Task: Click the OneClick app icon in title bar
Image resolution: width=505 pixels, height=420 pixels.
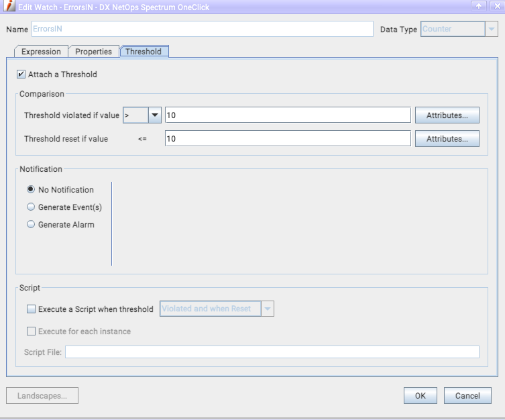Action: click(x=9, y=6)
